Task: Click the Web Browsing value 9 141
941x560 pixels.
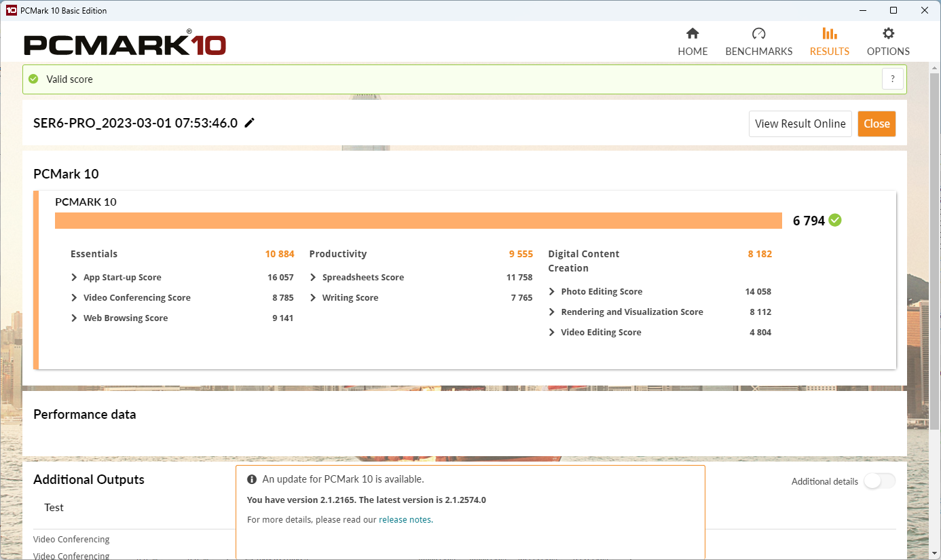Action: (x=283, y=318)
